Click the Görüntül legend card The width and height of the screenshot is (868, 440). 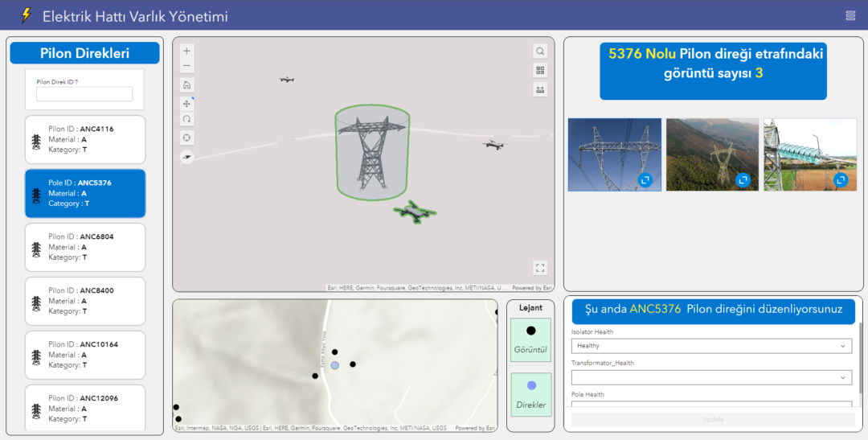531,339
